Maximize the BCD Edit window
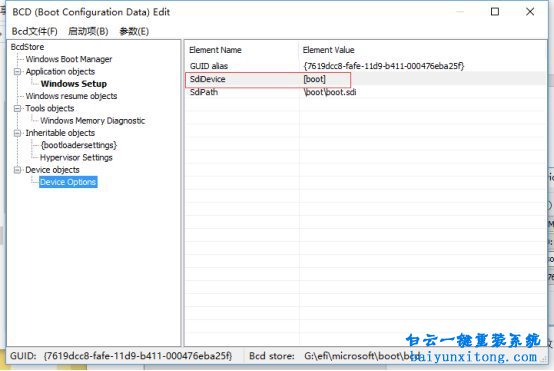This screenshot has width=554, height=371. (495, 12)
